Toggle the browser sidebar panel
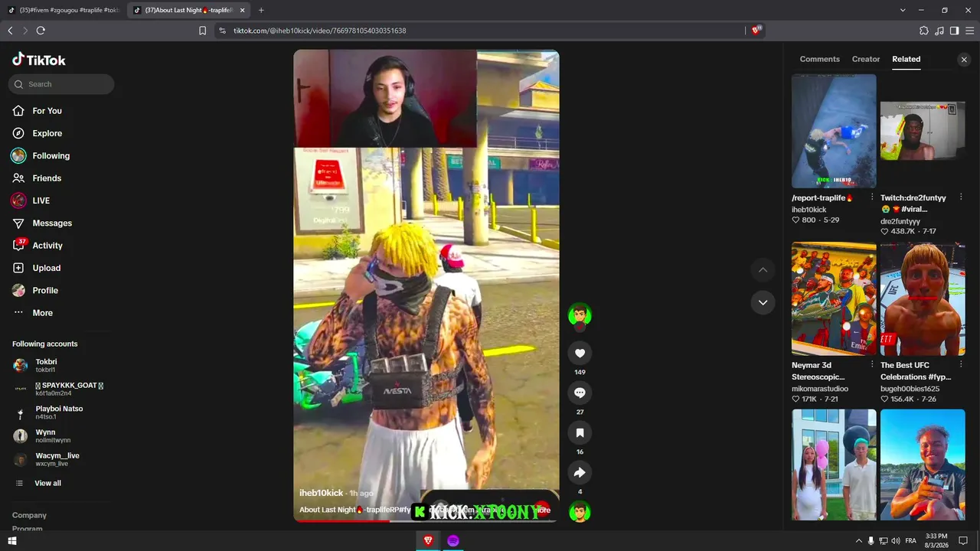Screen dimensions: 980x551 pos(954,31)
